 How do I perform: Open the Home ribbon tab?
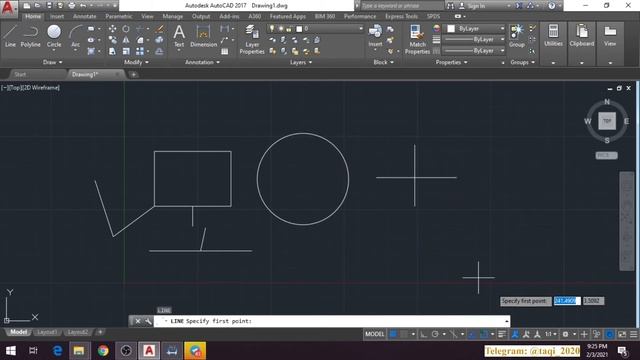tap(33, 16)
